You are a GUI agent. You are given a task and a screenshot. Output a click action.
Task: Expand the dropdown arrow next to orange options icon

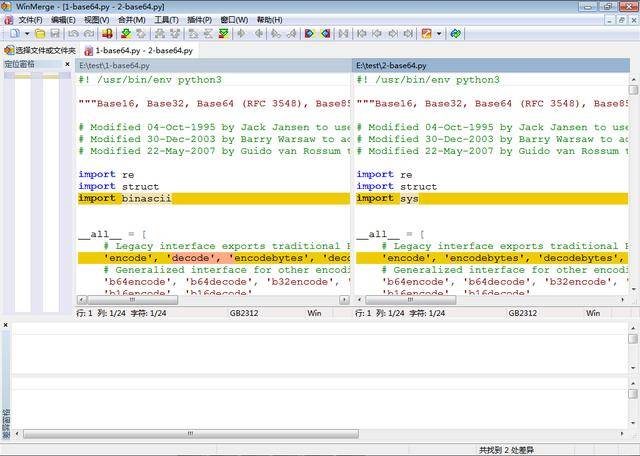coord(439,33)
